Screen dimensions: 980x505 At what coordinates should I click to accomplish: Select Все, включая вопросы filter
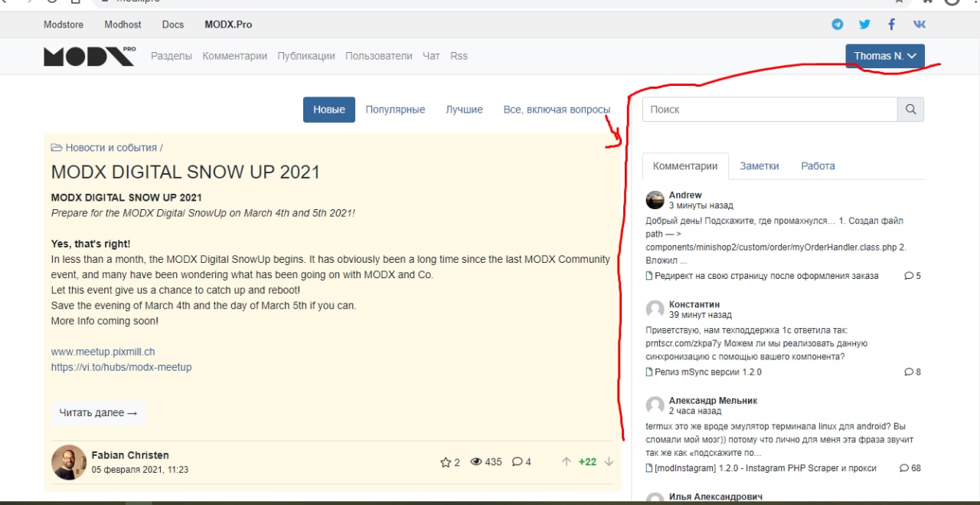tap(557, 110)
